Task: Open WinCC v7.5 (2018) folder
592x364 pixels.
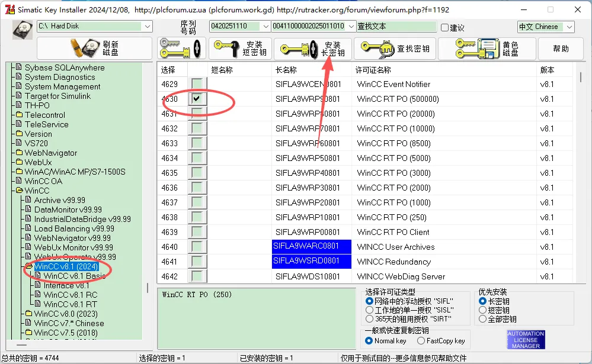Action: click(x=66, y=333)
